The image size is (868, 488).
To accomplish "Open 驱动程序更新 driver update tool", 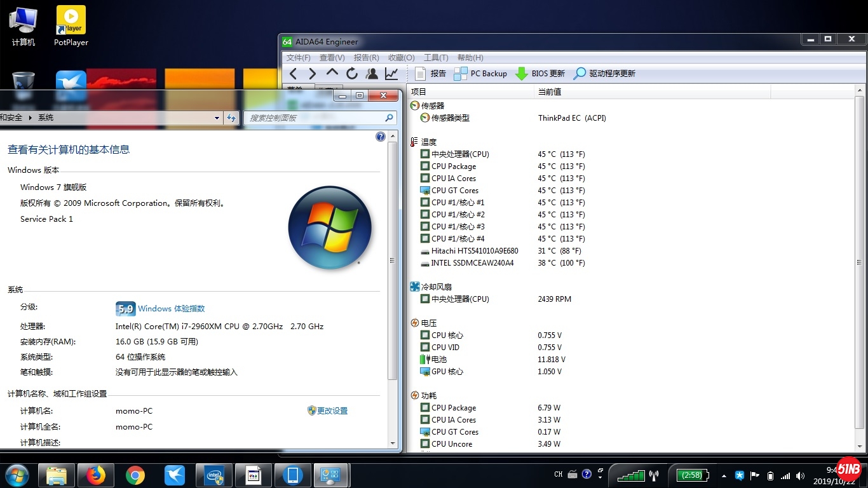I will point(604,74).
